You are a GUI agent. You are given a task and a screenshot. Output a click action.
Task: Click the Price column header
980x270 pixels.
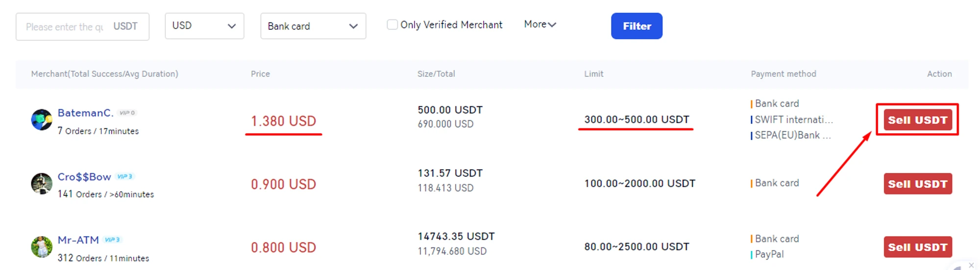pyautogui.click(x=260, y=74)
